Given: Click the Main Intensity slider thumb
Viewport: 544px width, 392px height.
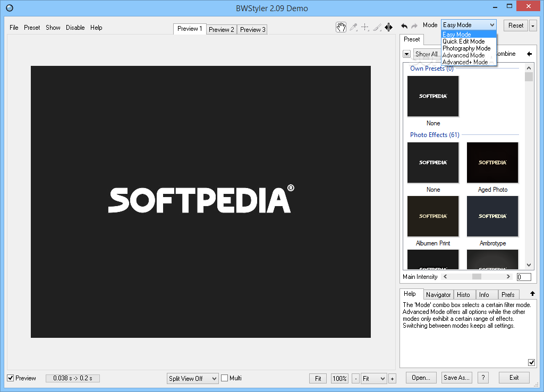Looking at the screenshot, I should 477,277.
